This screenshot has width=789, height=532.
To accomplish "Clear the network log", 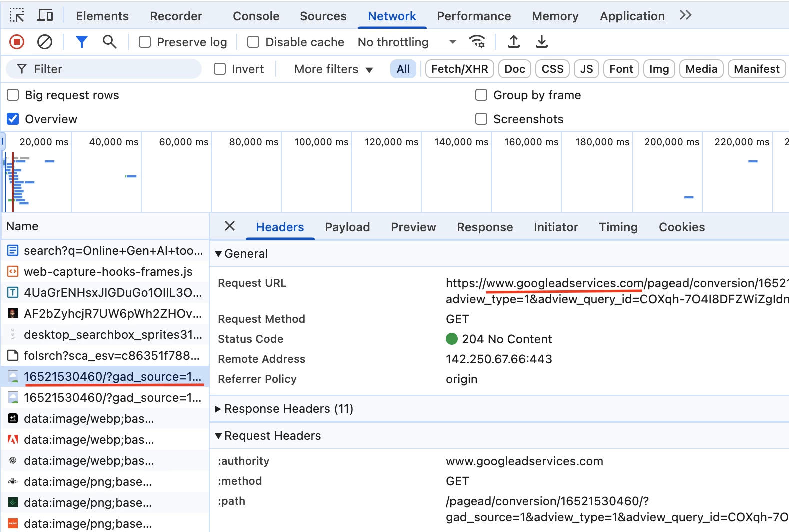I will click(45, 42).
